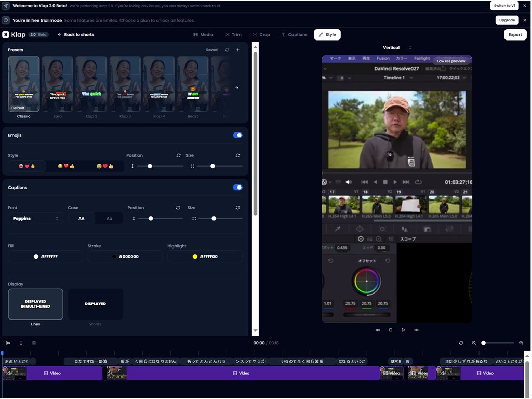This screenshot has width=532, height=399.
Task: Click the Klap logo icon
Action: (x=6, y=35)
